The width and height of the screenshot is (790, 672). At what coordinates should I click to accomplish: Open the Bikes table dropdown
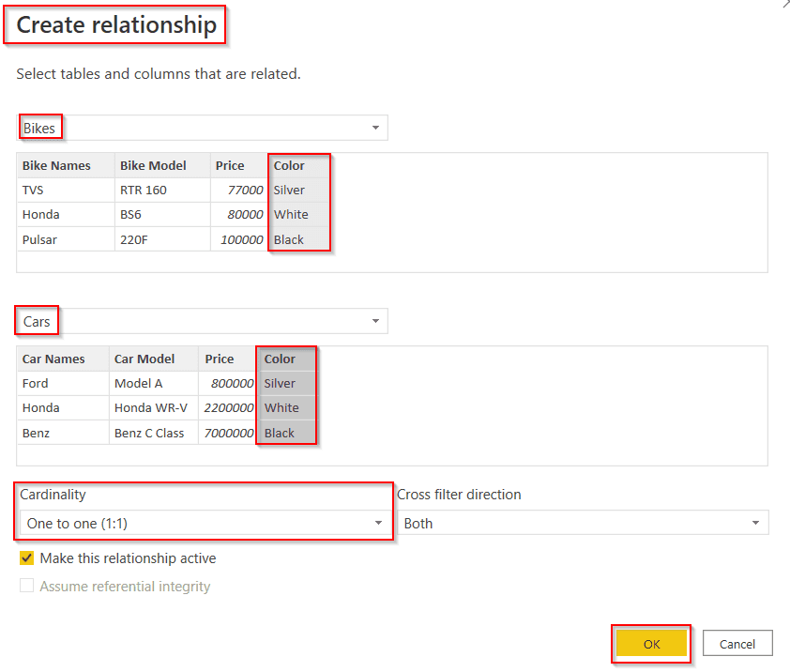point(202,128)
